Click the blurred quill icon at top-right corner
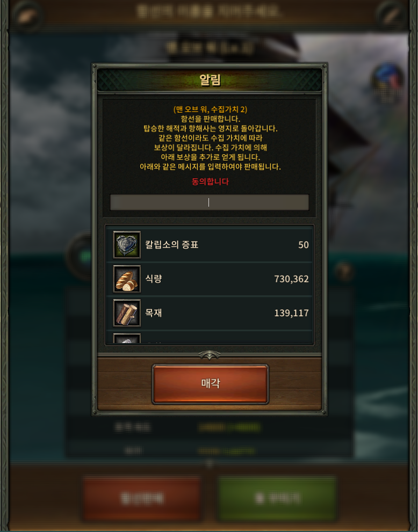The image size is (418, 532). pyautogui.click(x=391, y=14)
